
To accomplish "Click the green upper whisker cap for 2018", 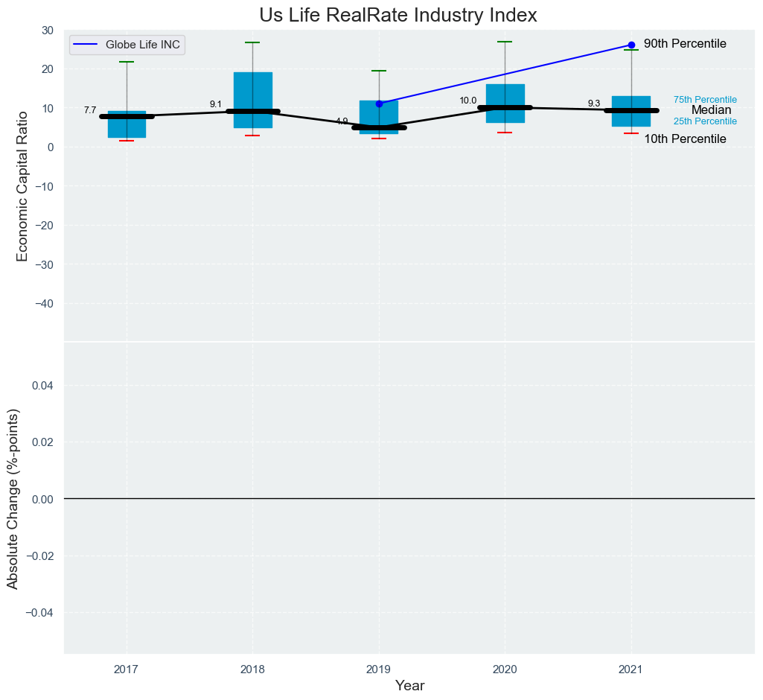I will (252, 42).
